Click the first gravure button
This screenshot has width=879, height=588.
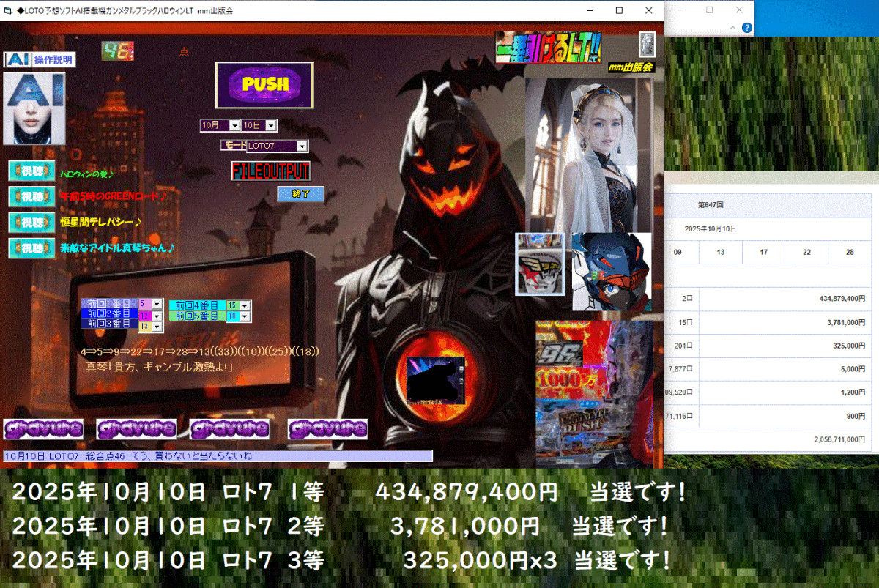click(43, 429)
